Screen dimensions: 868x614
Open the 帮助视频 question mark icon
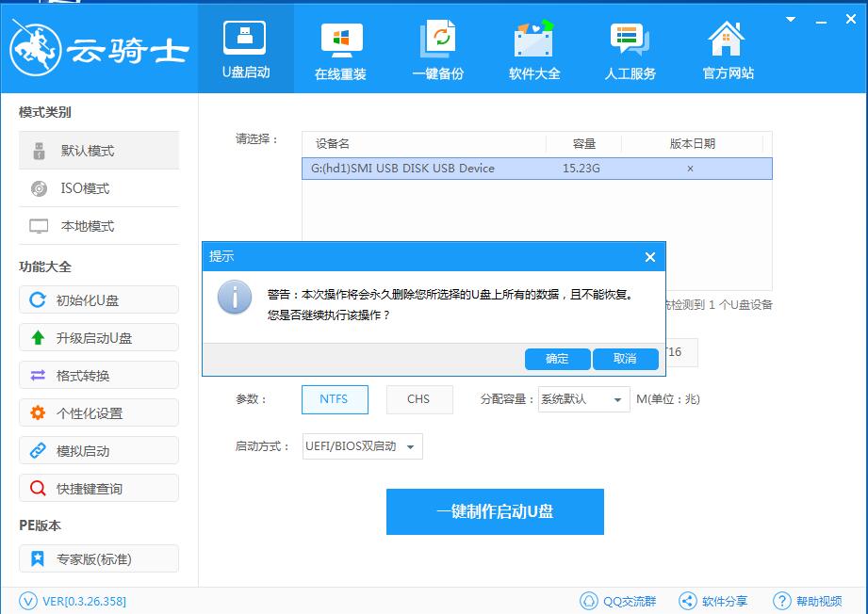781,601
